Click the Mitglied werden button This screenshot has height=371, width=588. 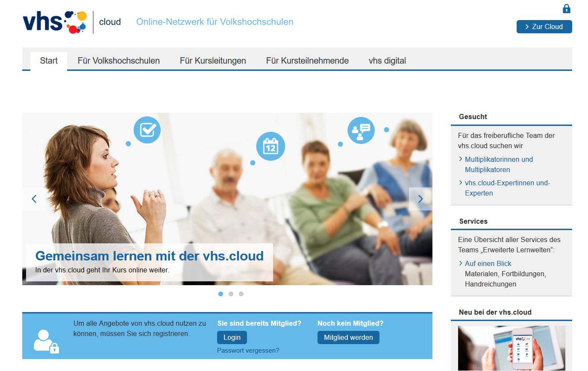coord(348,337)
